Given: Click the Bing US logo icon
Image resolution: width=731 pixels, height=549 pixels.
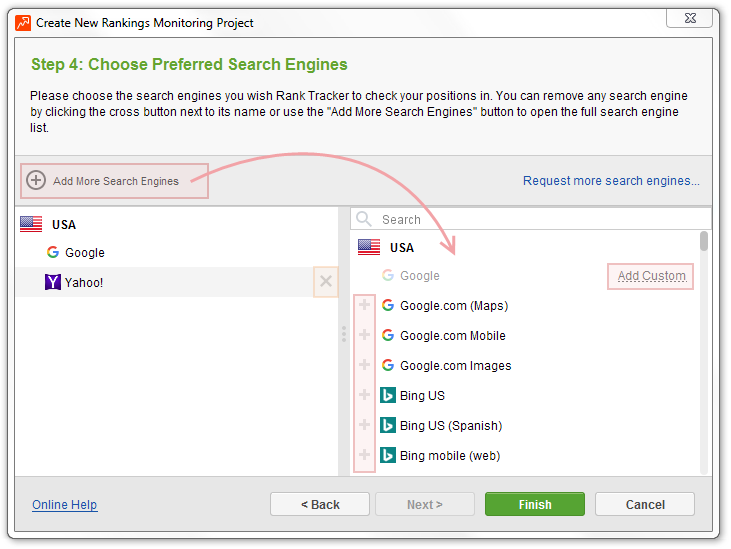Looking at the screenshot, I should click(x=388, y=395).
